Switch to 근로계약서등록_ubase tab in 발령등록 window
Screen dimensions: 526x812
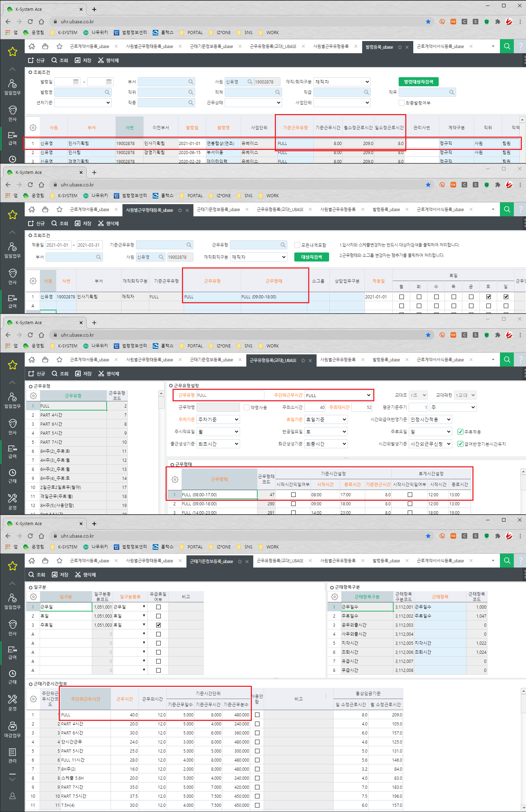(x=89, y=46)
